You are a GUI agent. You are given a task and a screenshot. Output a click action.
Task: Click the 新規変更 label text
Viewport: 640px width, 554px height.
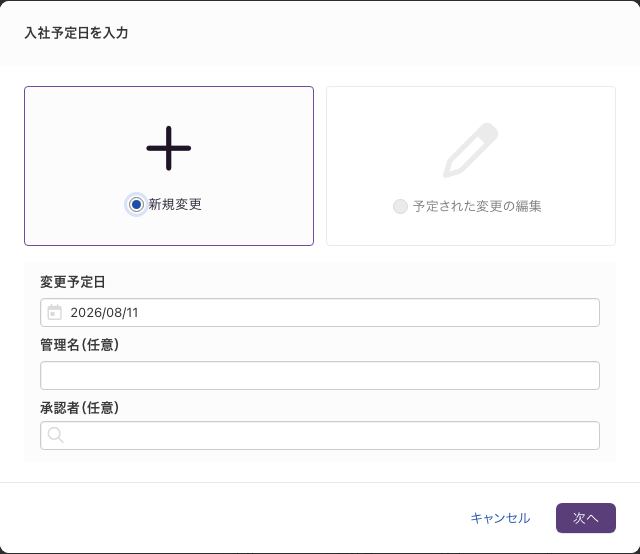[175, 204]
